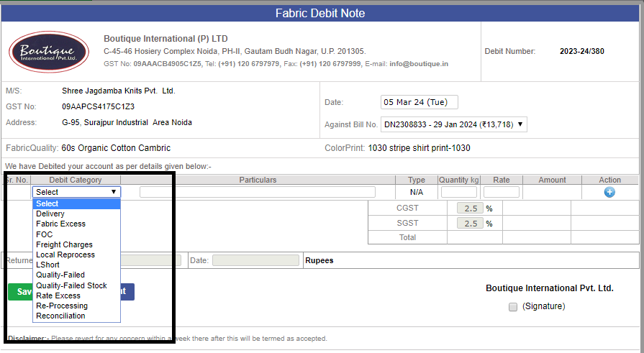Viewport: 644px width, 353px height.
Task: Click the Rate input box
Action: [501, 192]
